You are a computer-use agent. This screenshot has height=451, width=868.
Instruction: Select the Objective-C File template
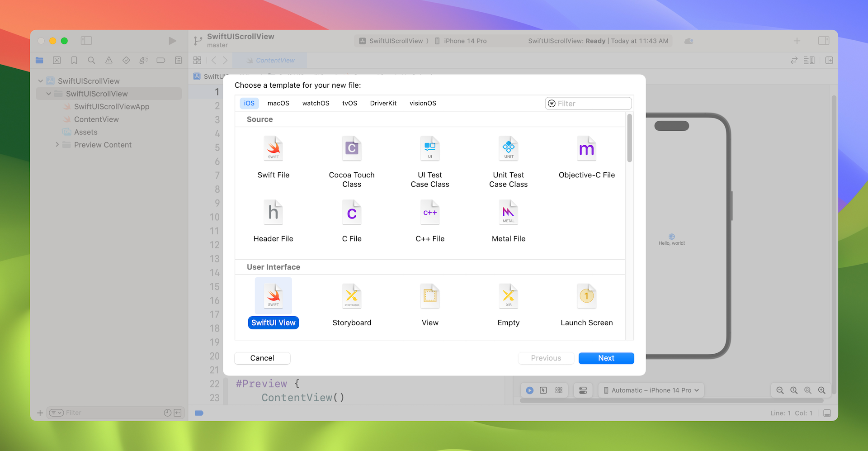587,157
